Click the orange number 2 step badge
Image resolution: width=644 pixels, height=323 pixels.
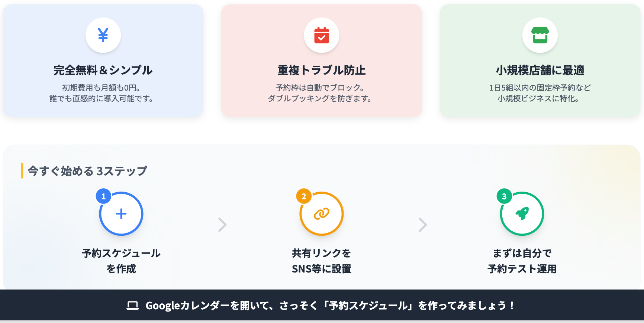click(304, 196)
